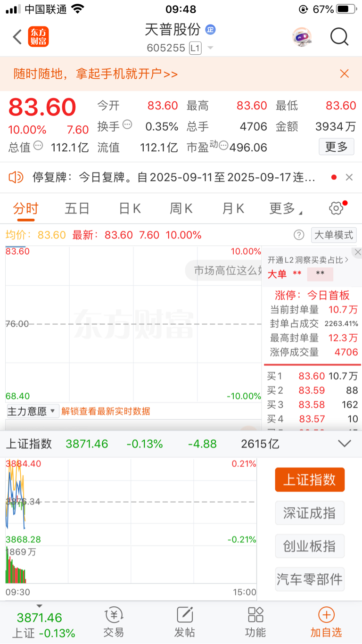Tap the 上证 index mini chart

coord(131,521)
